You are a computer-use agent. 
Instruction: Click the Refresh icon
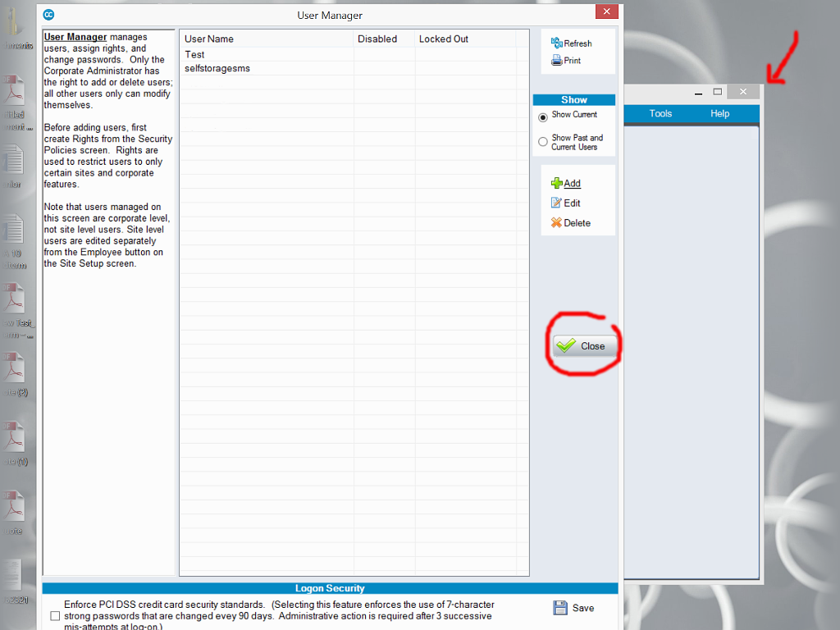point(557,43)
